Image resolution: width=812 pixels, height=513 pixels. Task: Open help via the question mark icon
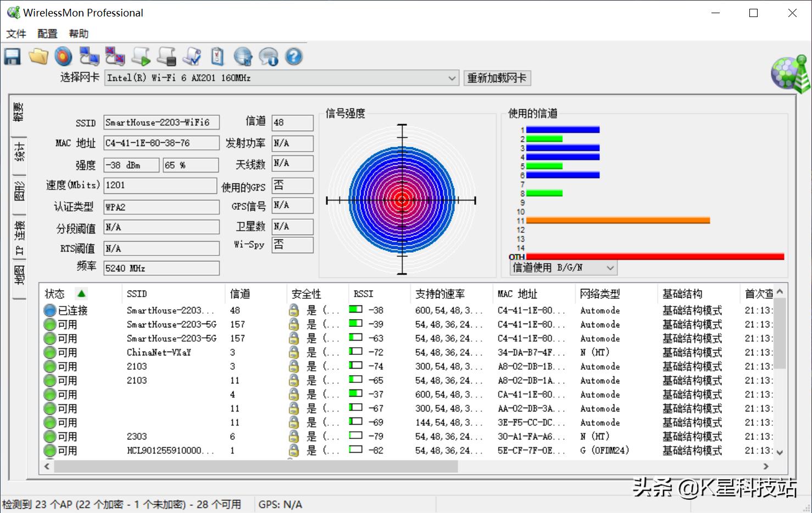[293, 56]
